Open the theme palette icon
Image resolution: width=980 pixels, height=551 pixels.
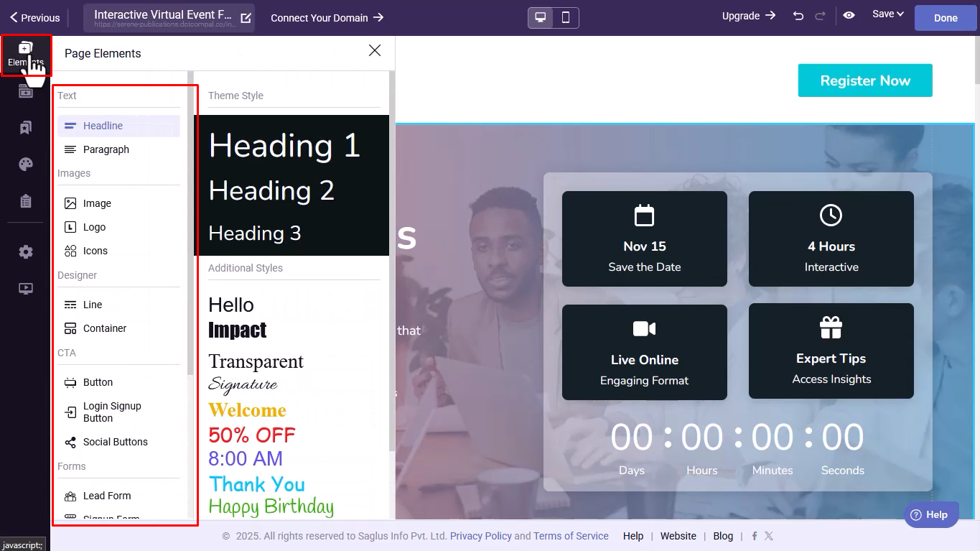26,165
